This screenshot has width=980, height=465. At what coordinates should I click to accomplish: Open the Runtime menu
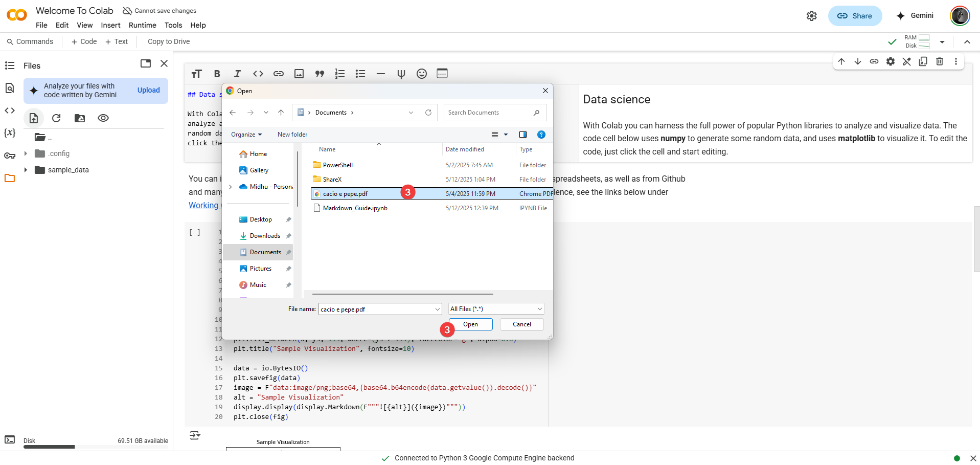pos(143,25)
